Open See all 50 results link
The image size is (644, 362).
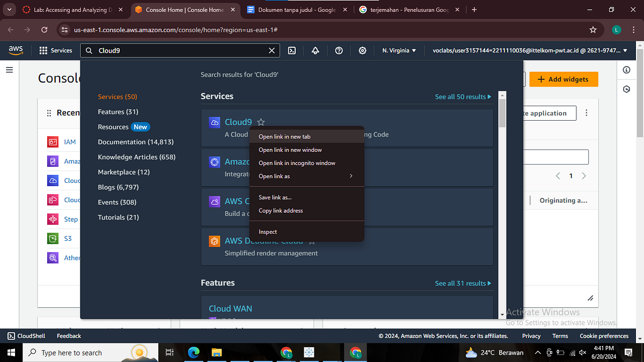click(463, 97)
